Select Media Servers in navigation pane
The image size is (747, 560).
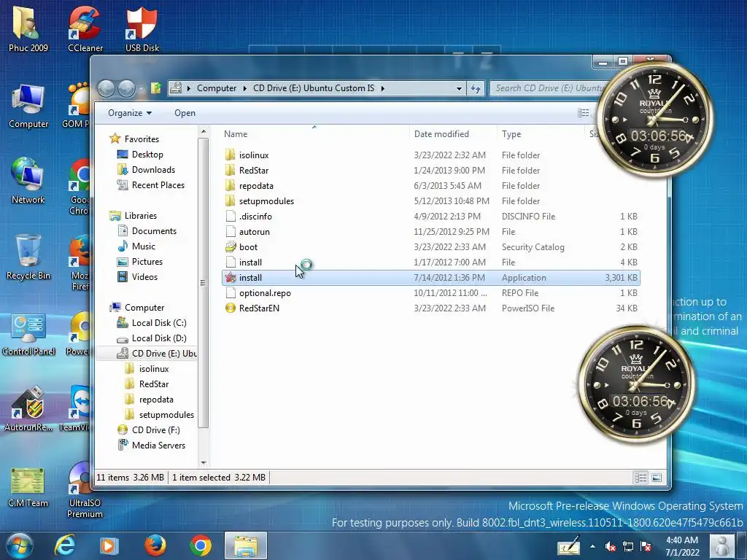pyautogui.click(x=158, y=446)
